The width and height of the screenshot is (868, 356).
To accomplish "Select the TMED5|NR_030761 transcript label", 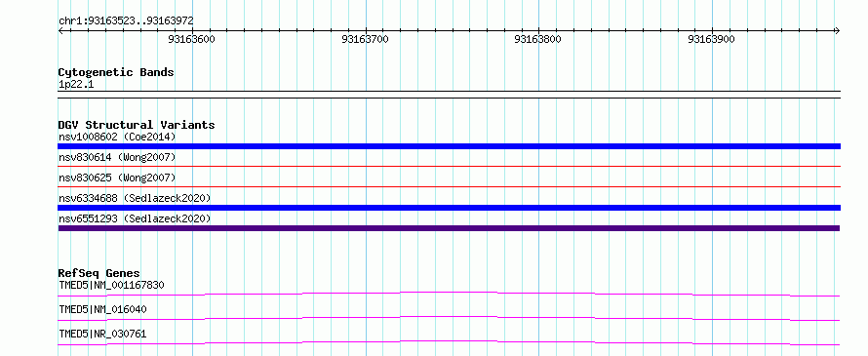I will click(x=102, y=334).
